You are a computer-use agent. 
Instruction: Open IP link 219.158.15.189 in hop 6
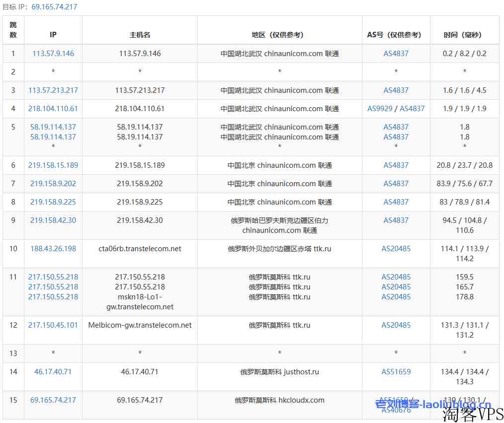(x=53, y=165)
